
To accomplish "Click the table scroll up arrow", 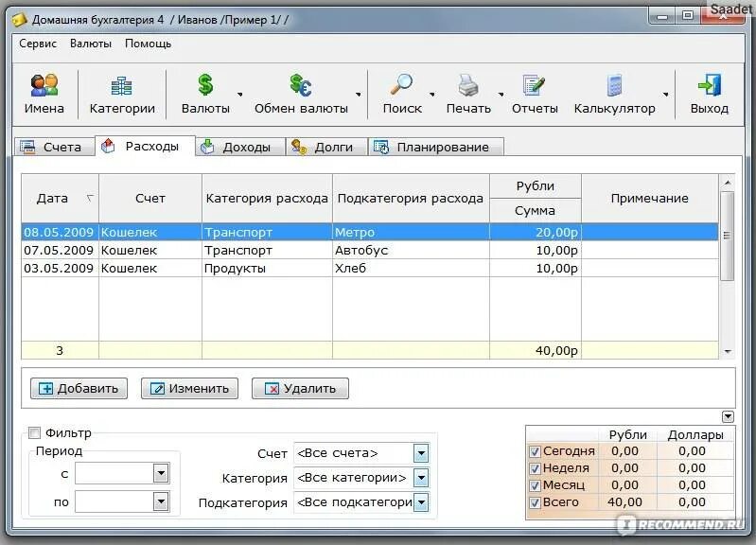I will click(x=727, y=183).
